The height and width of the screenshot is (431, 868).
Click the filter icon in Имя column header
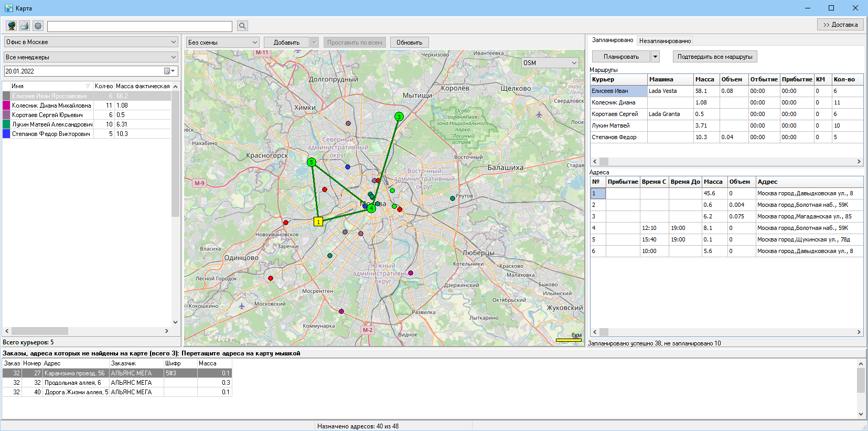88,86
